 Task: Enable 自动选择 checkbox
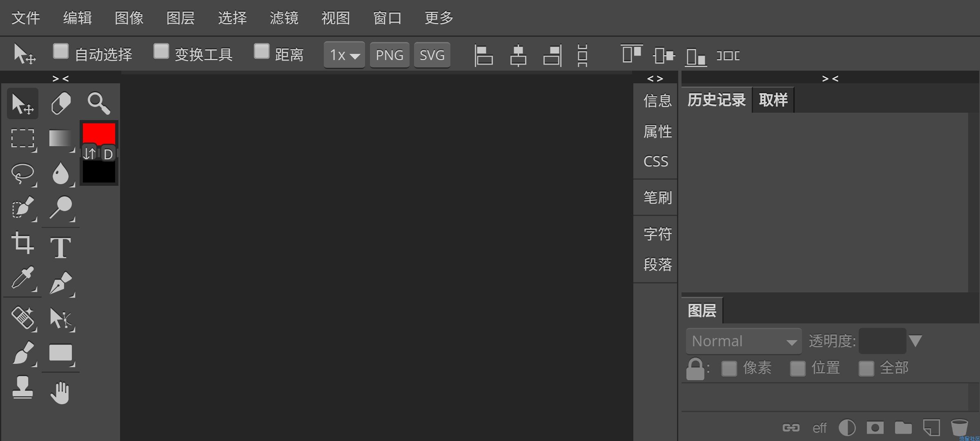pyautogui.click(x=61, y=51)
